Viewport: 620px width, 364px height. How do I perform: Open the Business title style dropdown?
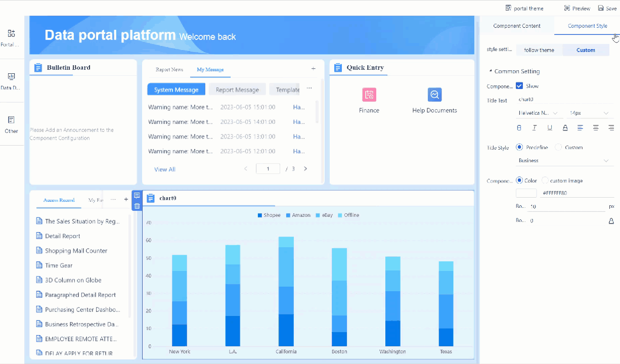click(x=564, y=160)
